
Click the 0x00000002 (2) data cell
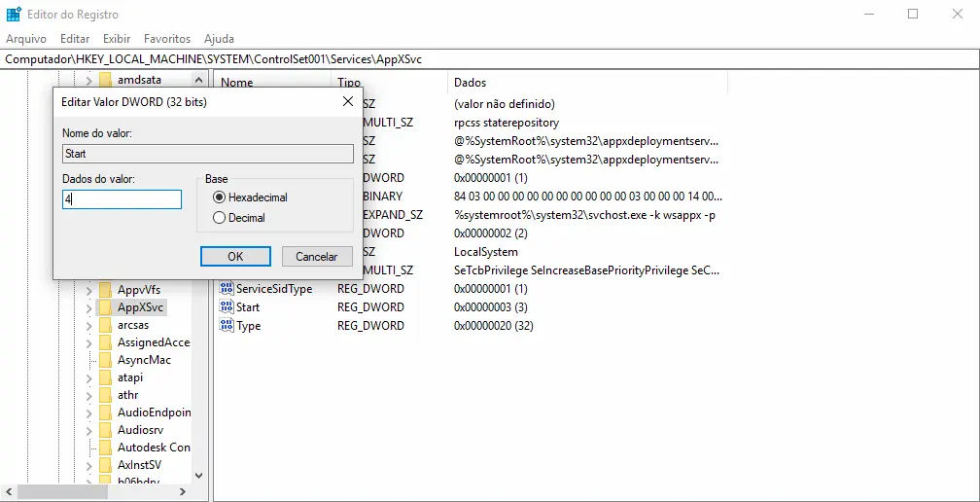click(491, 233)
